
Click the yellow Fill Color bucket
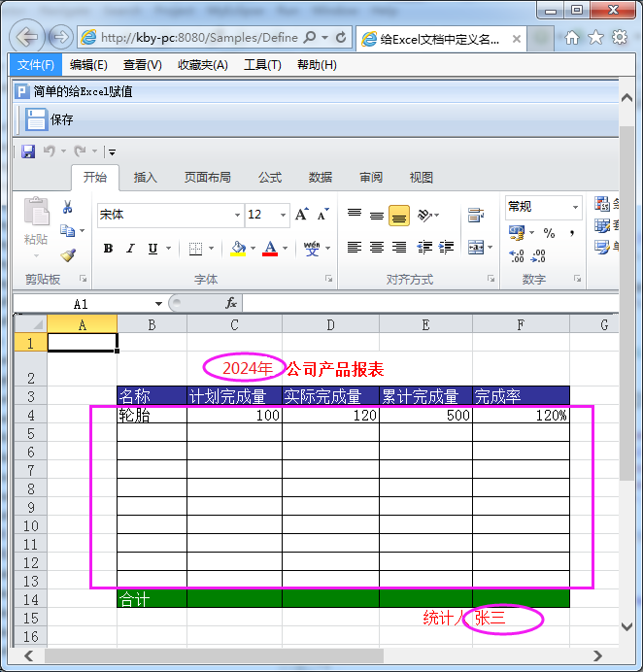coord(237,249)
